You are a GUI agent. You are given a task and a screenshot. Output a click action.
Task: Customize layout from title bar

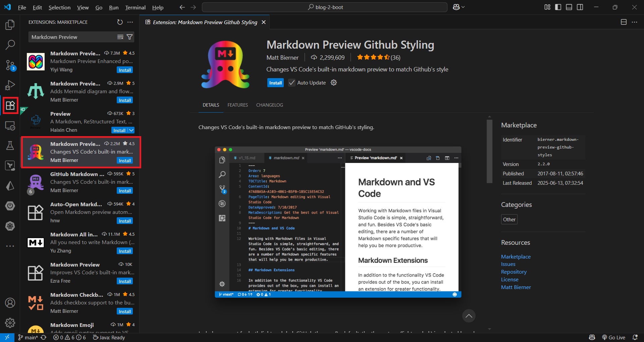pos(547,7)
